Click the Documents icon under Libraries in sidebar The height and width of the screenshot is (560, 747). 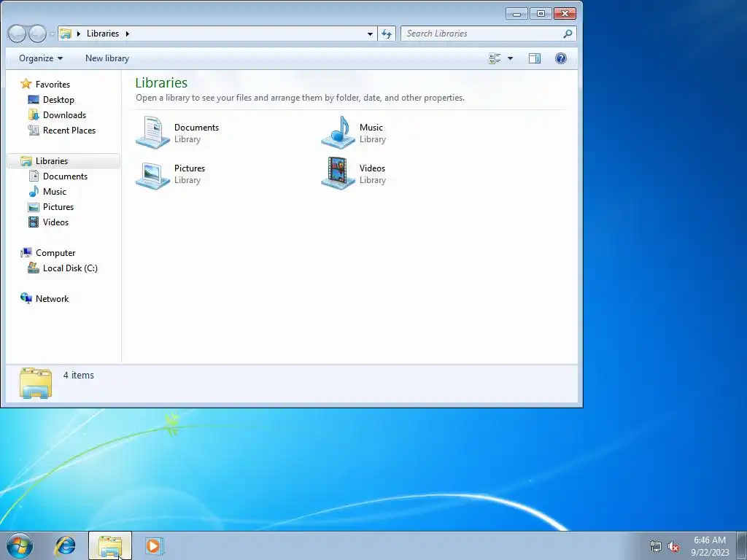[34, 176]
